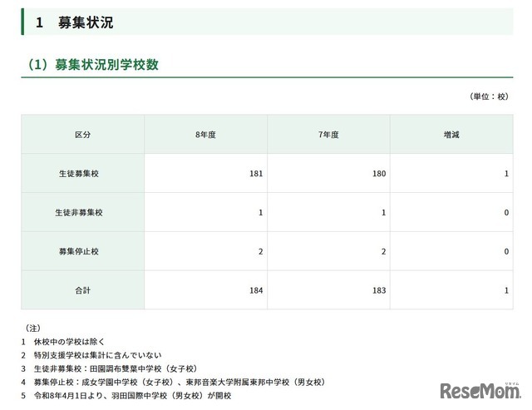Image resolution: width=532 pixels, height=410 pixels.
Task: Click the '(注)' notes label
Action: click(33, 328)
